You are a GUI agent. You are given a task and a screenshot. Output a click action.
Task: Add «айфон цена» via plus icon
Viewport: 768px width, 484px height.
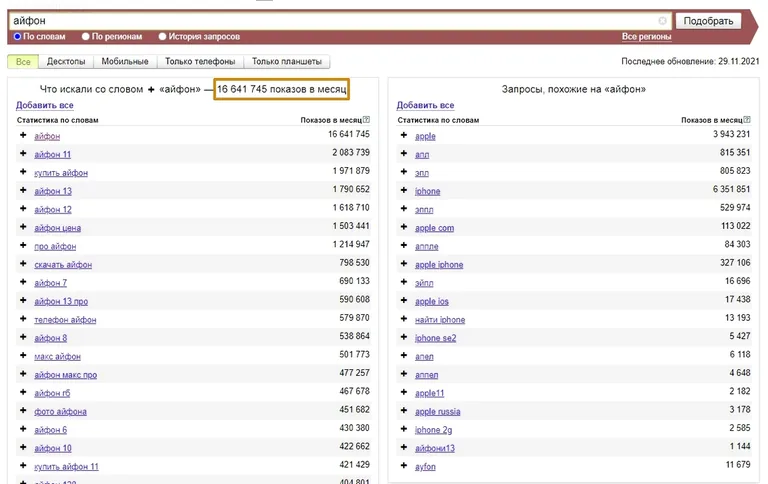click(x=23, y=227)
